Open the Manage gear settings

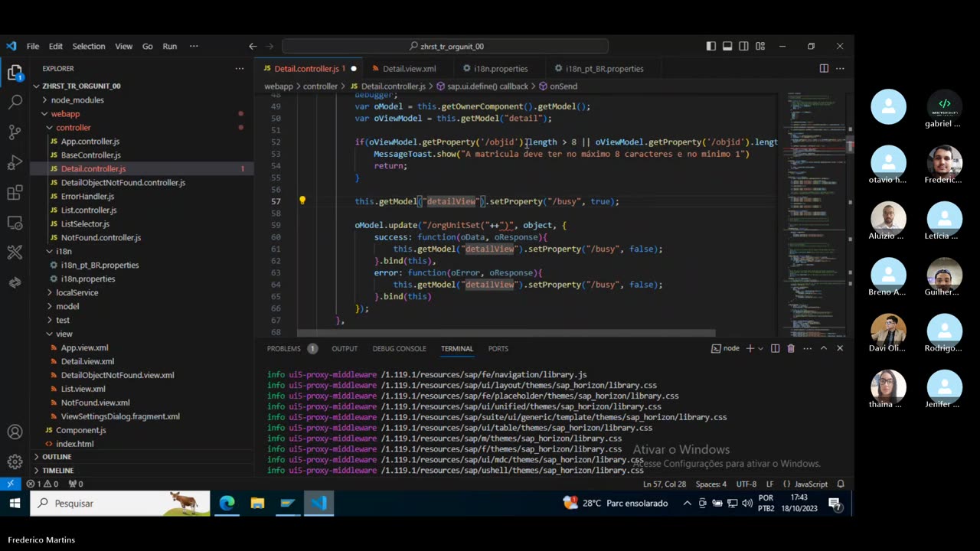15,462
